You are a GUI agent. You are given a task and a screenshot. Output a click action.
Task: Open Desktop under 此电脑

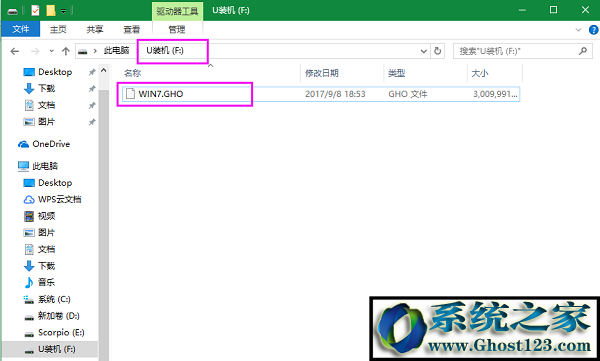pos(55,183)
